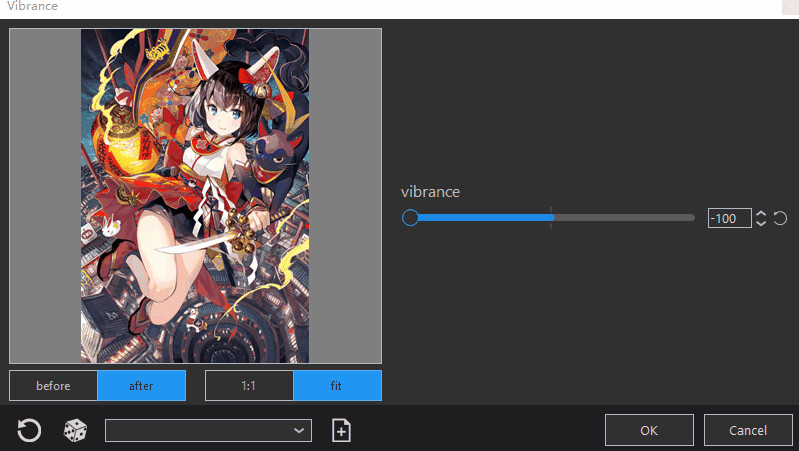Switch preview to after view
Viewport: 799px width, 451px height.
tap(141, 386)
